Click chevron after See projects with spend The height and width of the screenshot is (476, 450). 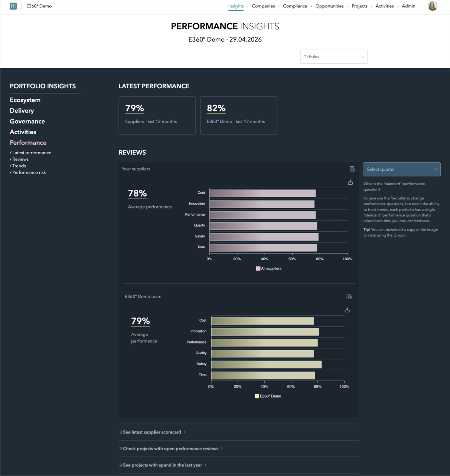tap(205, 465)
